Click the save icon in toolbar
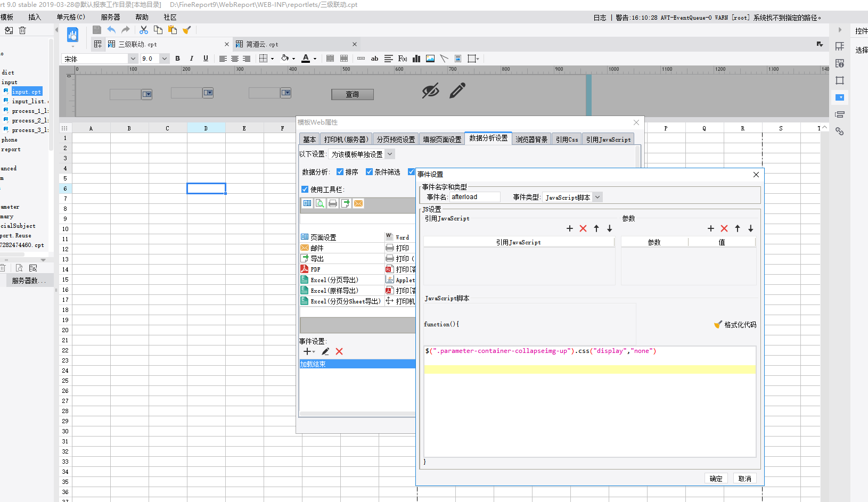This screenshot has width=868, height=502. [x=96, y=30]
